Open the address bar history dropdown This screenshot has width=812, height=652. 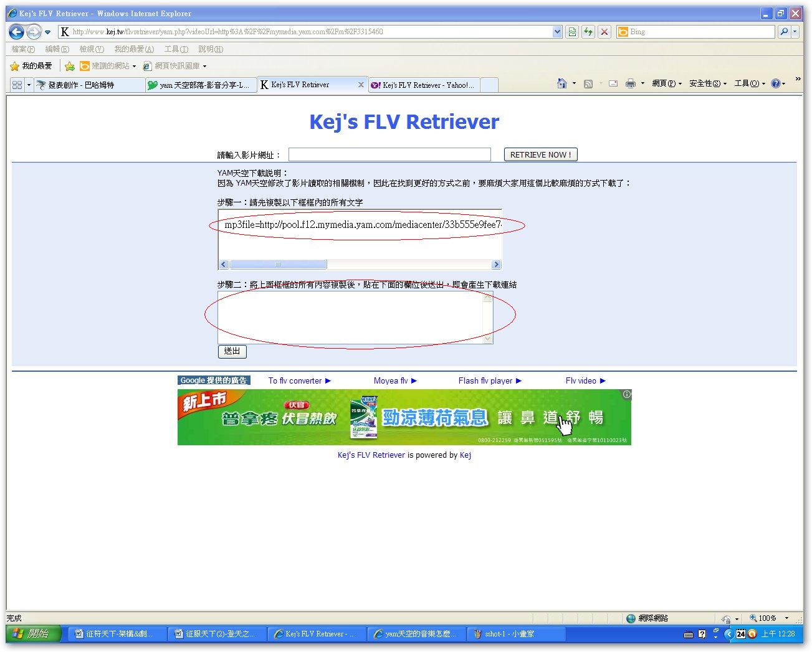tap(557, 32)
